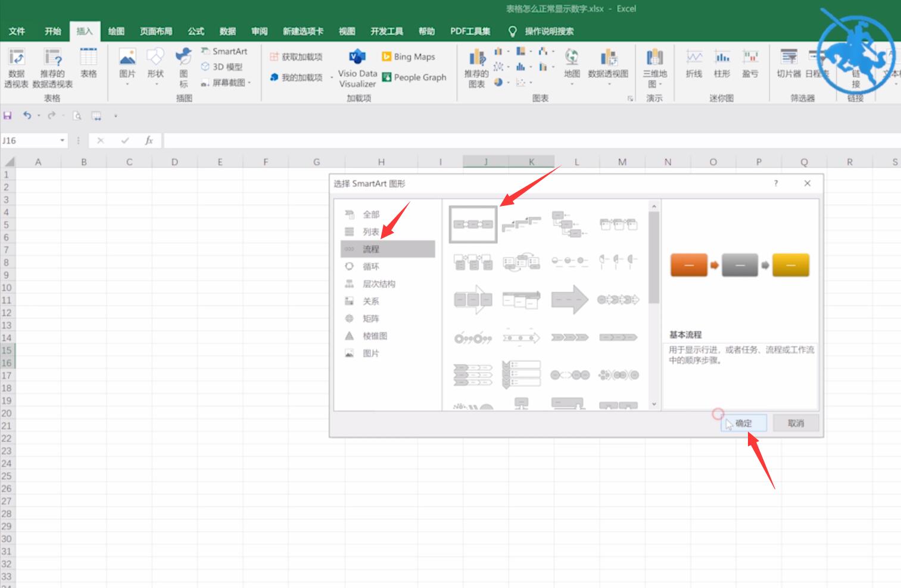Insert a Slicer (切片器)
Viewport: 901px width, 588px height.
788,63
